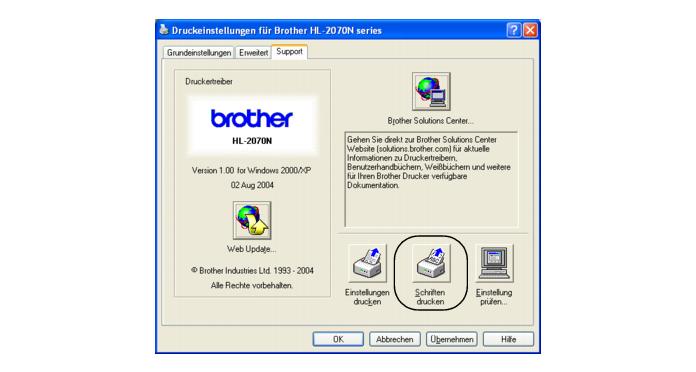Image resolution: width=696 pixels, height=372 pixels.
Task: Click the Schriften drucken printer icon
Action: (x=431, y=263)
